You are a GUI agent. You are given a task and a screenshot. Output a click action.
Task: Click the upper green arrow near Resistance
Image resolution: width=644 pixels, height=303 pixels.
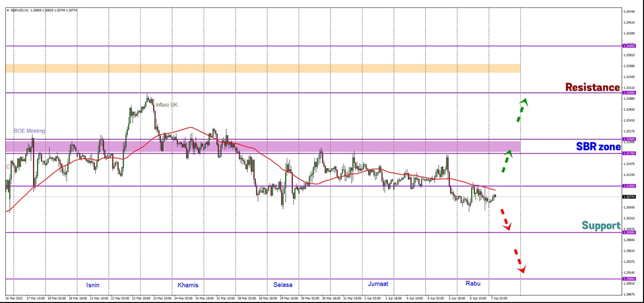pyautogui.click(x=521, y=110)
